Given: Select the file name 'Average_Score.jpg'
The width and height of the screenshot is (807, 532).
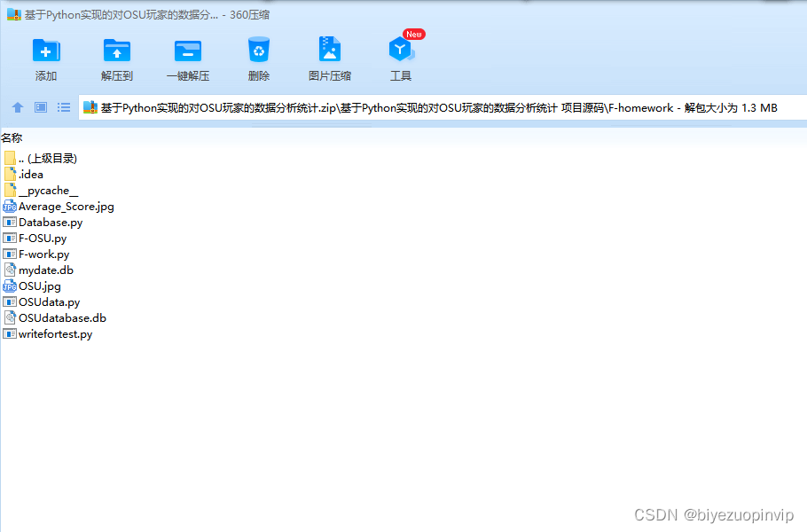Looking at the screenshot, I should [x=67, y=207].
